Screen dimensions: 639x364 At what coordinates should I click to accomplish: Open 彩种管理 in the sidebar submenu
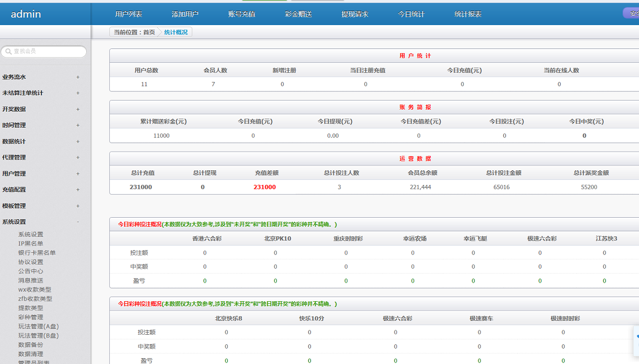point(31,317)
